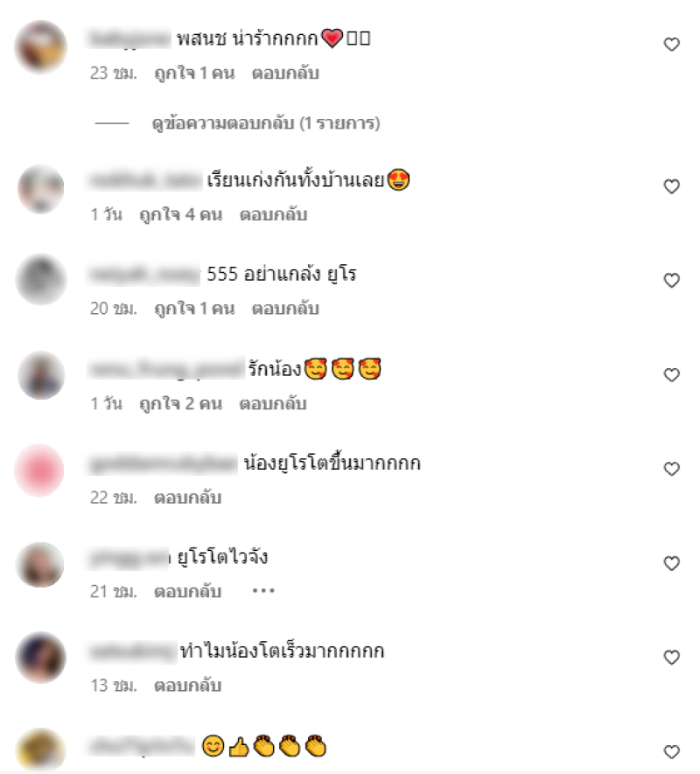Expand 'ดูข้อความตอบกลับ (1 รายการ)' replies
Image resolution: width=700 pixels, height=774 pixels.
click(266, 123)
